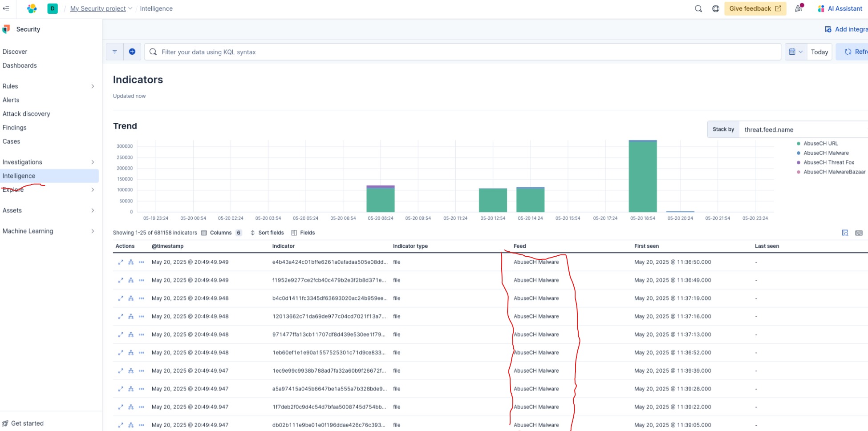Click the @timestamp column header
This screenshot has height=431, width=868.
(x=167, y=246)
